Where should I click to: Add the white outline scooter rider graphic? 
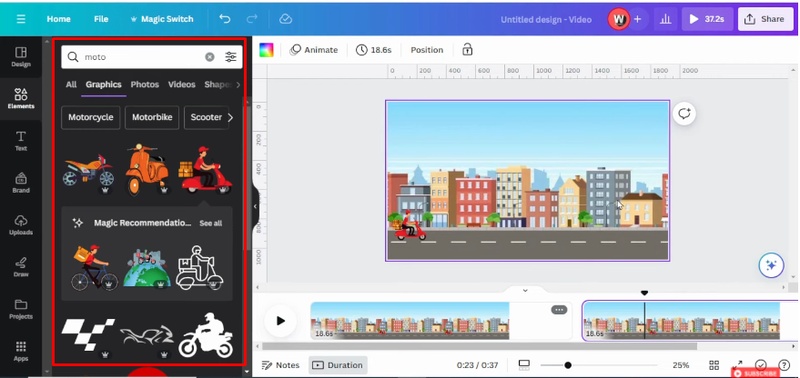(199, 268)
